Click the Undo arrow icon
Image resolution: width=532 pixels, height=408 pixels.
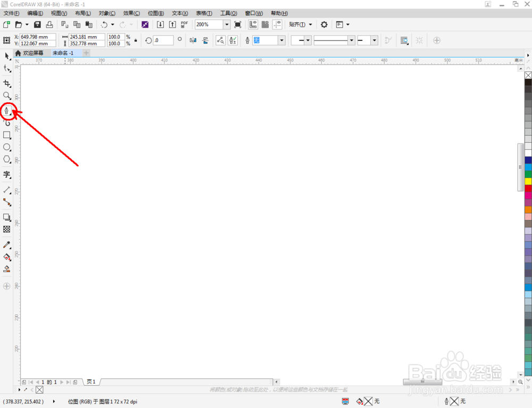[104, 25]
